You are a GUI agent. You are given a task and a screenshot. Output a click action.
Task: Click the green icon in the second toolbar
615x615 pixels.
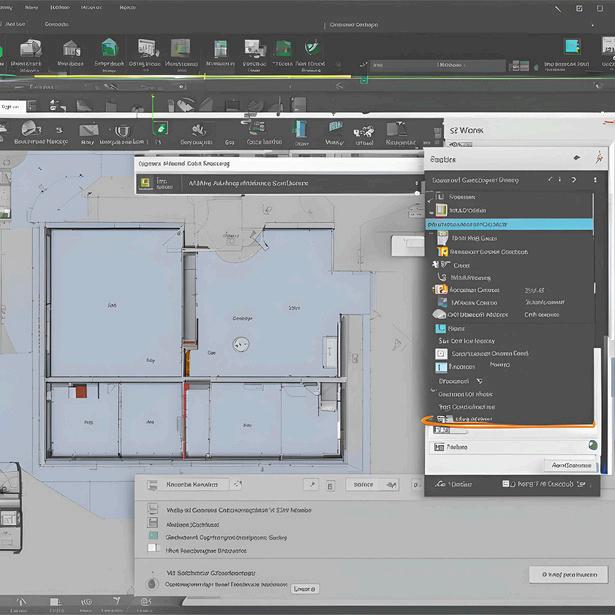158,129
